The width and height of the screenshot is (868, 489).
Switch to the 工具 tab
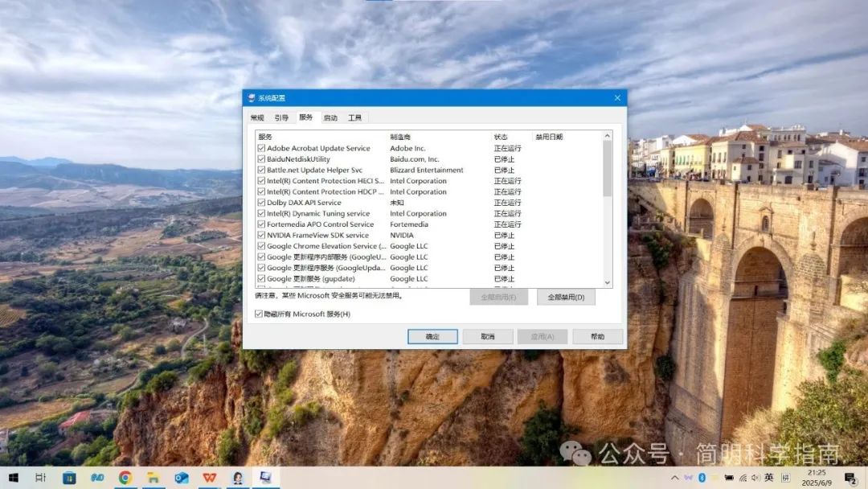click(354, 118)
